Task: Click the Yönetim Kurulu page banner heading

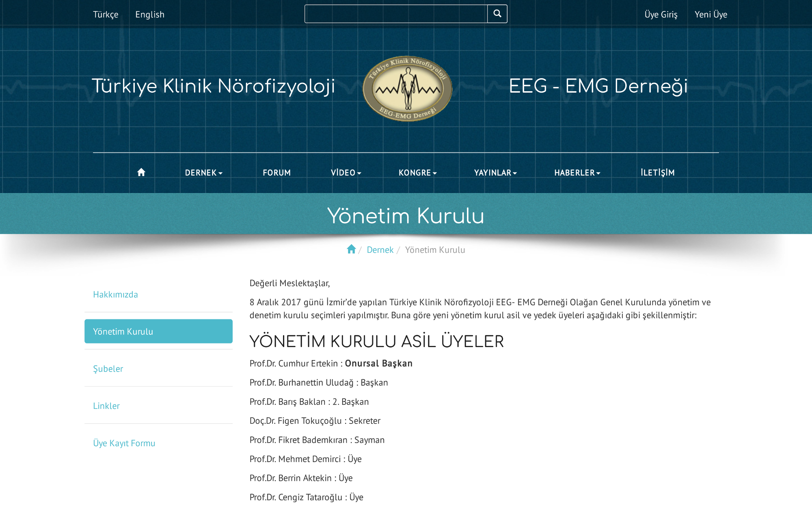Action: (406, 216)
